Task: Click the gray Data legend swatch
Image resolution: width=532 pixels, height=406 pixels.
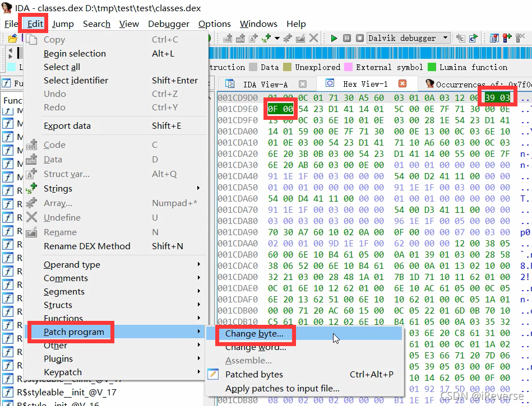Action: pos(253,67)
